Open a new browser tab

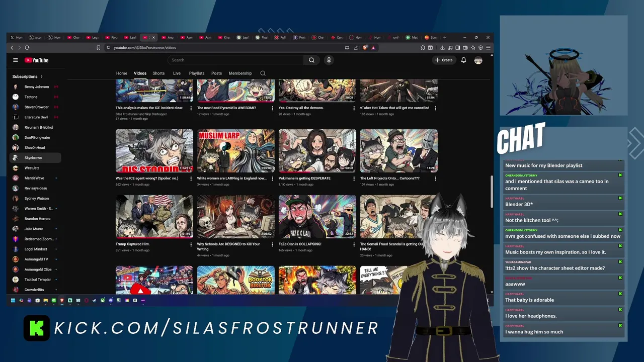click(444, 37)
